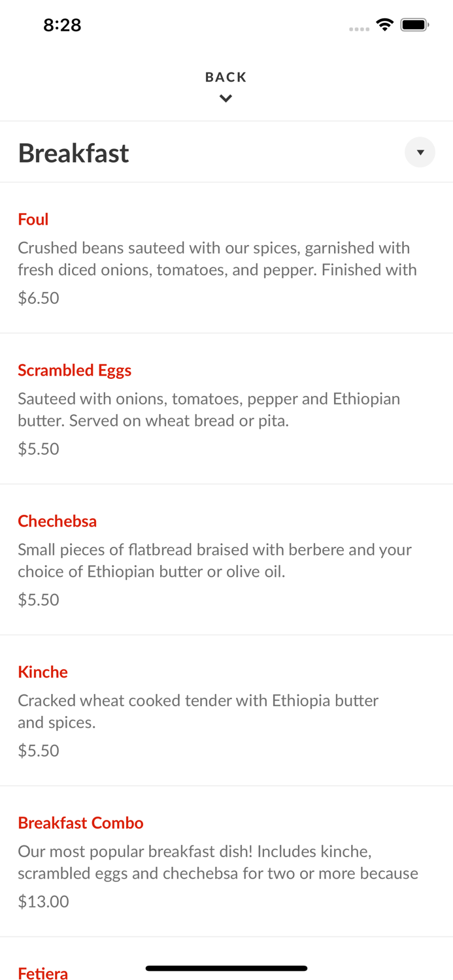Screen dimensions: 453x980
Task: Tap the Breakfast Combo item
Action: tap(80, 823)
